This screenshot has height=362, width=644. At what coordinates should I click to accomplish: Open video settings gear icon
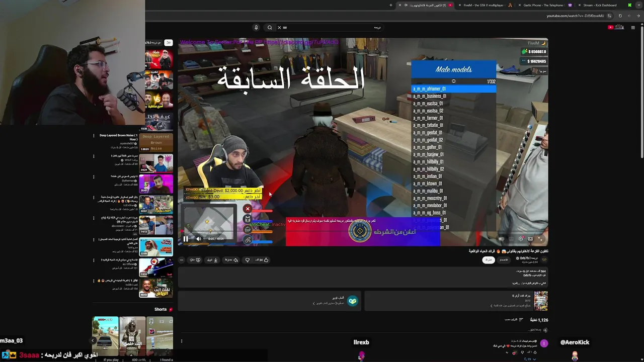(521, 239)
